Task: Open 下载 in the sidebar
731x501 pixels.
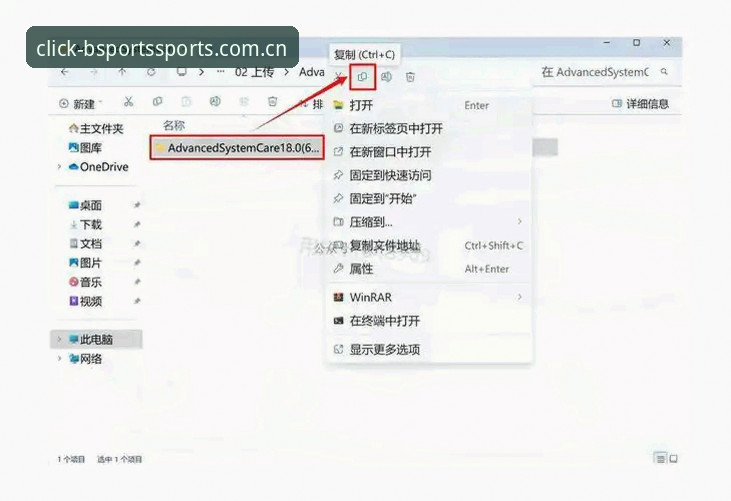Action: 85,225
